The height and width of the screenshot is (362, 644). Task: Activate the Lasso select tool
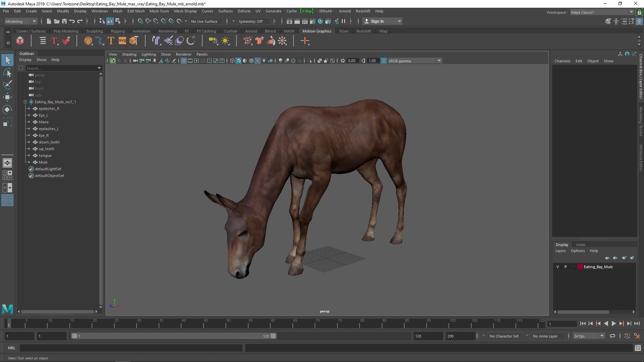(x=7, y=72)
